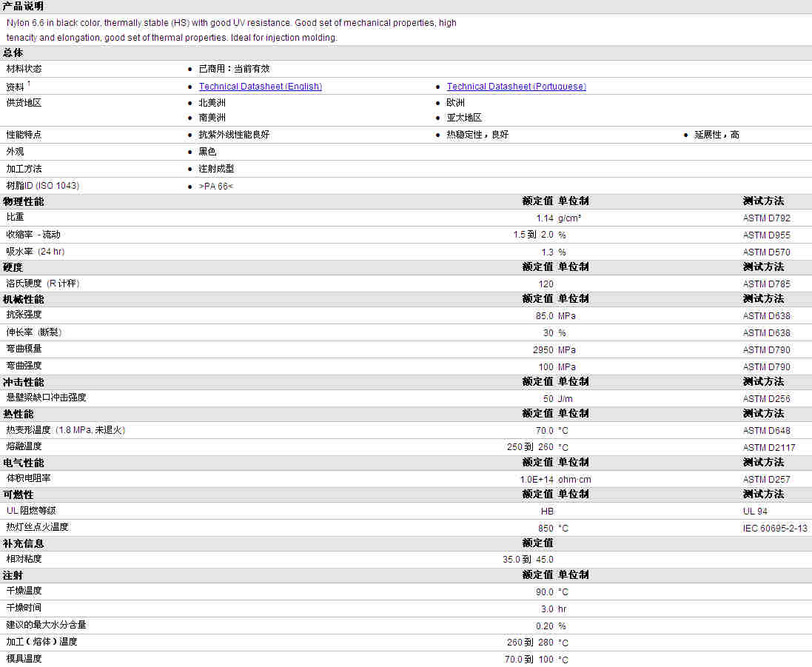The width and height of the screenshot is (812, 667).
Task: Select the 欧洲 region entry
Action: [456, 103]
